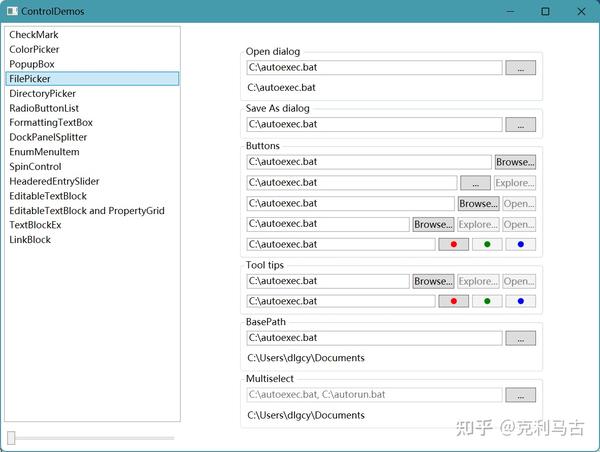This screenshot has height=452, width=600.
Task: Click the path field in the Tool tips Browse row
Action: tap(328, 281)
